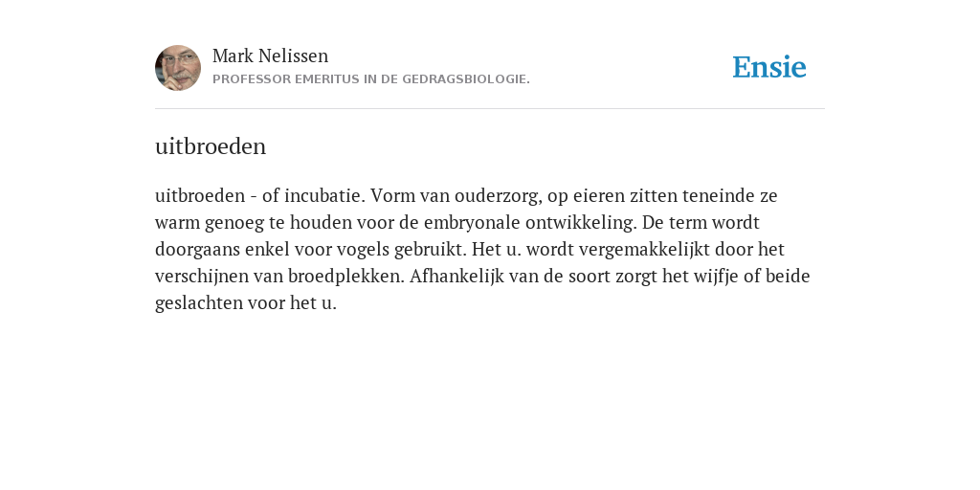
Task: Click the 'uitbroeden' heading
Action: [x=211, y=146]
